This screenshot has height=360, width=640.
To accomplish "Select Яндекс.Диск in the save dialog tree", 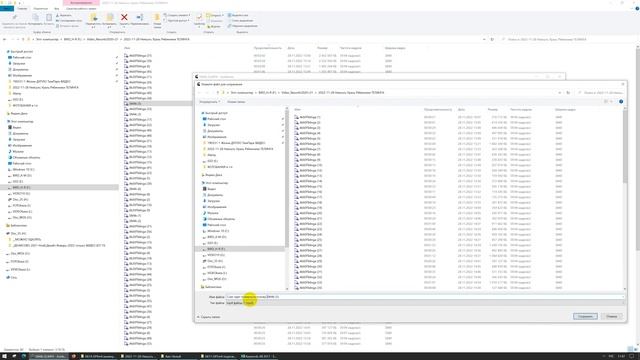I will tap(213, 175).
